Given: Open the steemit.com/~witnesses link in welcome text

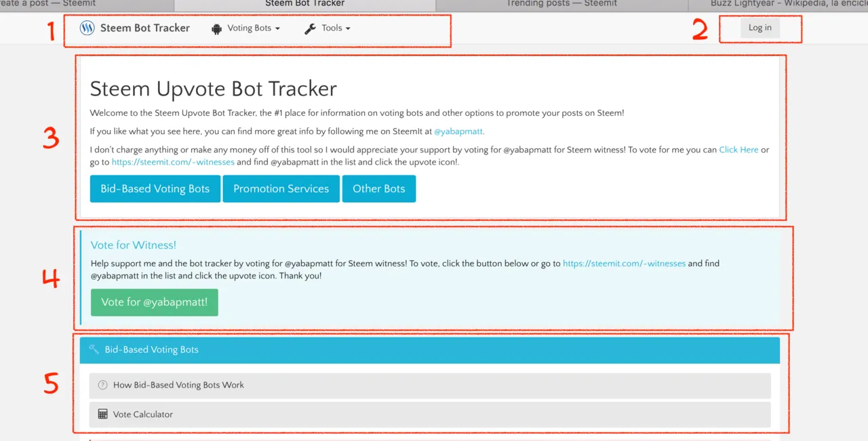Looking at the screenshot, I should (x=173, y=162).
